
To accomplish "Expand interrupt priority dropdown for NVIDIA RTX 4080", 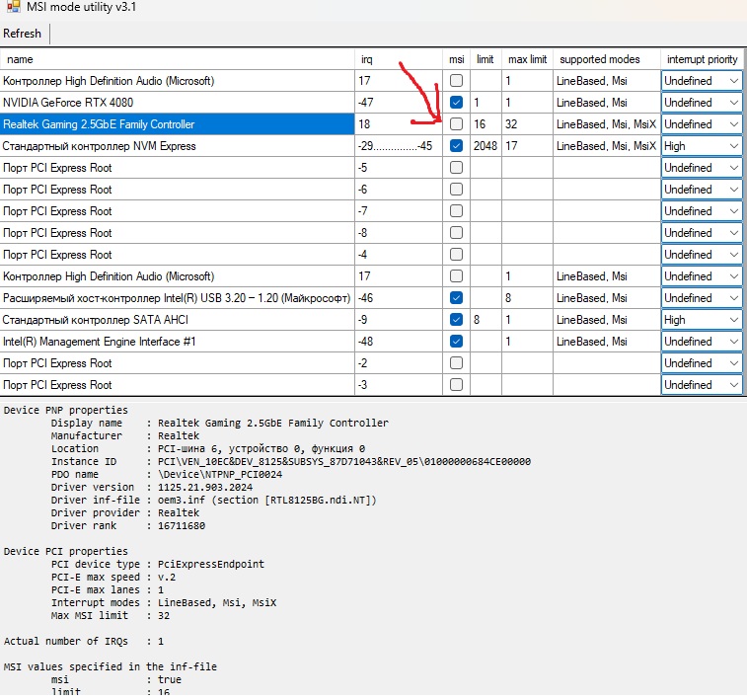I will pyautogui.click(x=733, y=103).
